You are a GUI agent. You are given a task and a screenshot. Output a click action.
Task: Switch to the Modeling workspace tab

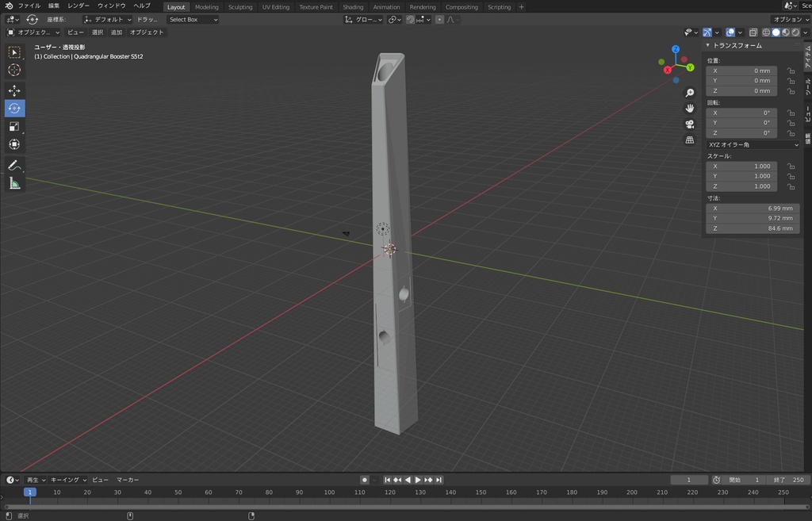207,7
